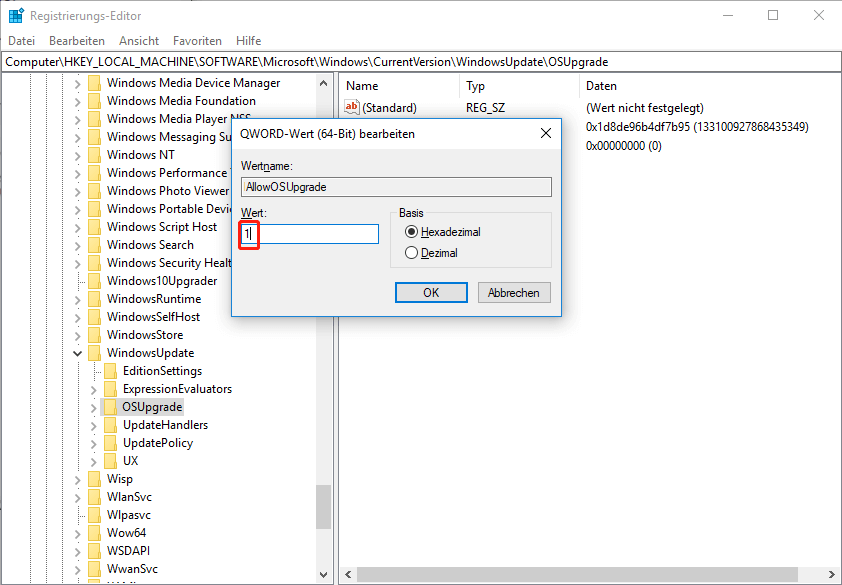
Task: Open the Datei menu
Action: [21, 41]
